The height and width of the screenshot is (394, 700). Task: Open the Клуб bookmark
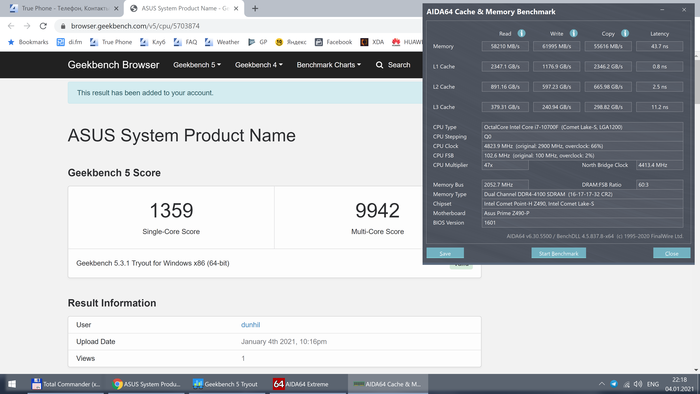[153, 42]
